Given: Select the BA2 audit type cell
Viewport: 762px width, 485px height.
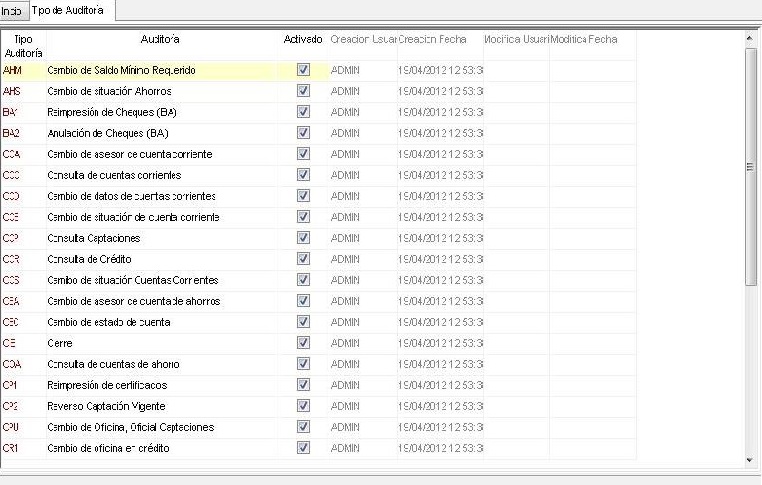Looking at the screenshot, I should click(23, 133).
